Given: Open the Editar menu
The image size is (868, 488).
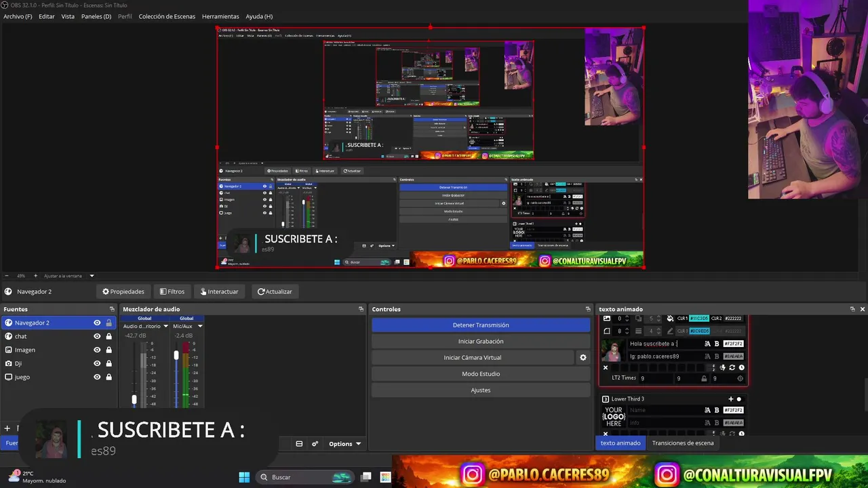Looking at the screenshot, I should [47, 16].
